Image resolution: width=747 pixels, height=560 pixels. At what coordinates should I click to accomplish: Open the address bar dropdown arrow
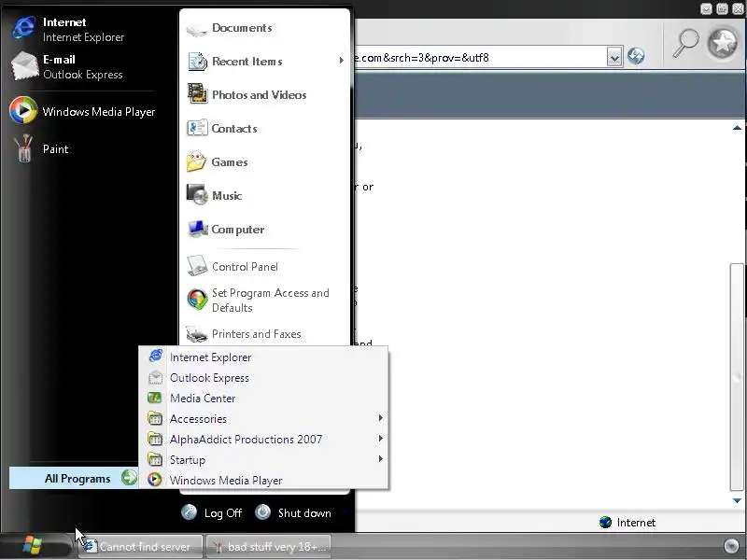click(x=614, y=57)
